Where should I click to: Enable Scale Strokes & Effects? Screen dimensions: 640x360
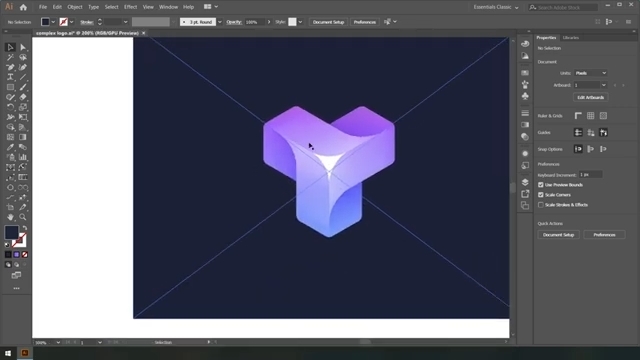(541, 205)
